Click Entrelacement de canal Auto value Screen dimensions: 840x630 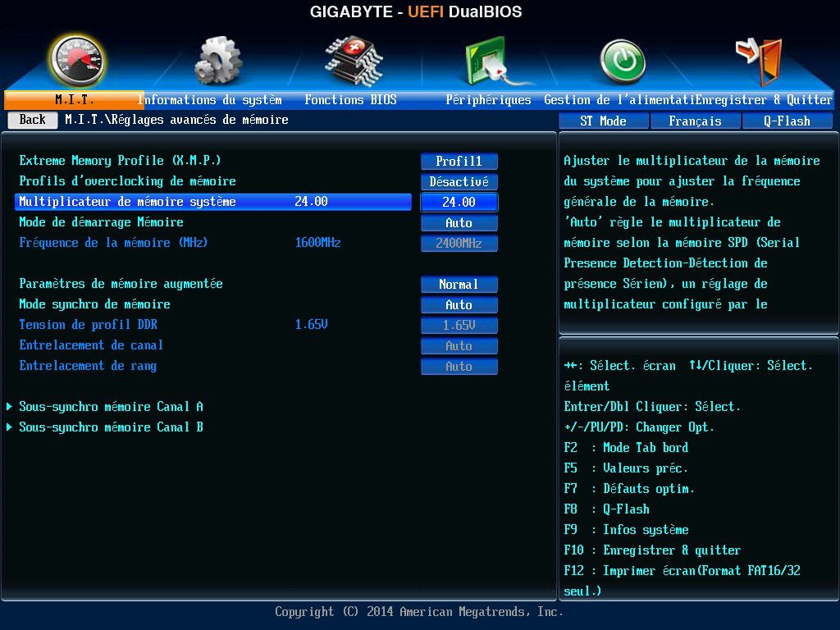(459, 346)
